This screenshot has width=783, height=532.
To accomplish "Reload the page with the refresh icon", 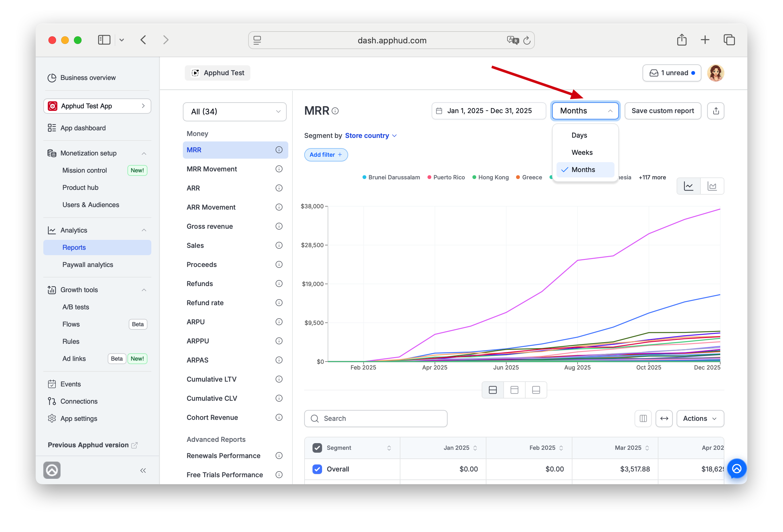I will (x=527, y=40).
